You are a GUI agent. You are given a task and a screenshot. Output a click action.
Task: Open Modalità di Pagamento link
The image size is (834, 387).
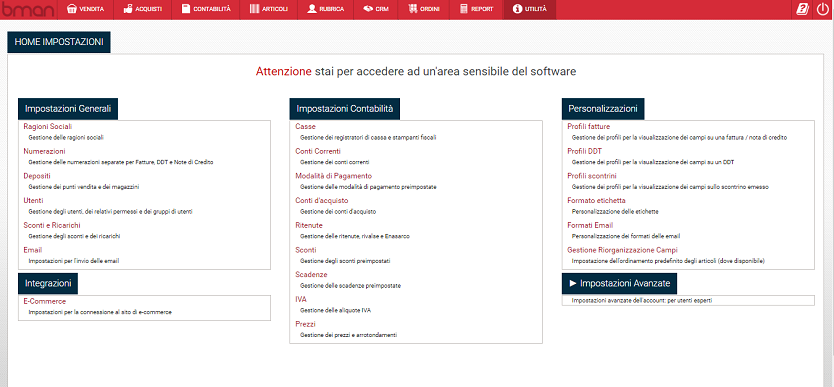(x=333, y=176)
